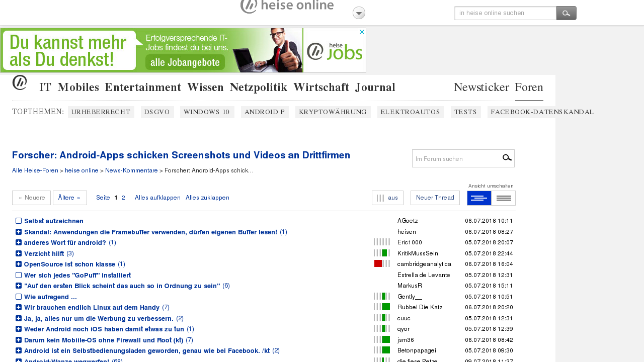Switch to flat list view icon

504,198
